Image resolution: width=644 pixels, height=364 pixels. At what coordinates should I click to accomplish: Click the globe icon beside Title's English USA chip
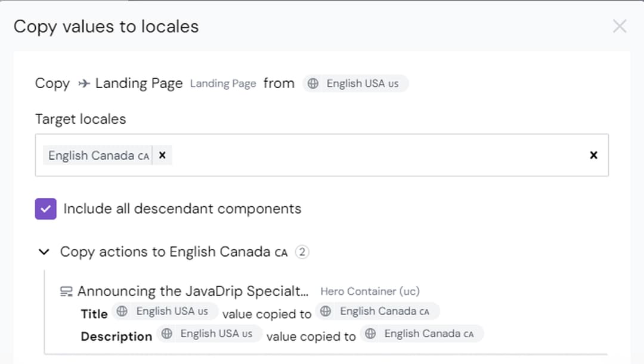click(123, 311)
